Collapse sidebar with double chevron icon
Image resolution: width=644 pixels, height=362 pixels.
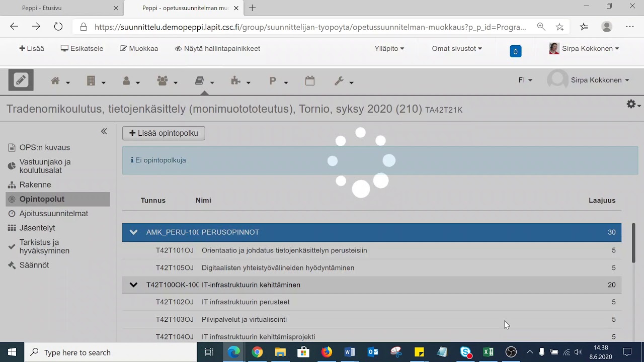104,131
